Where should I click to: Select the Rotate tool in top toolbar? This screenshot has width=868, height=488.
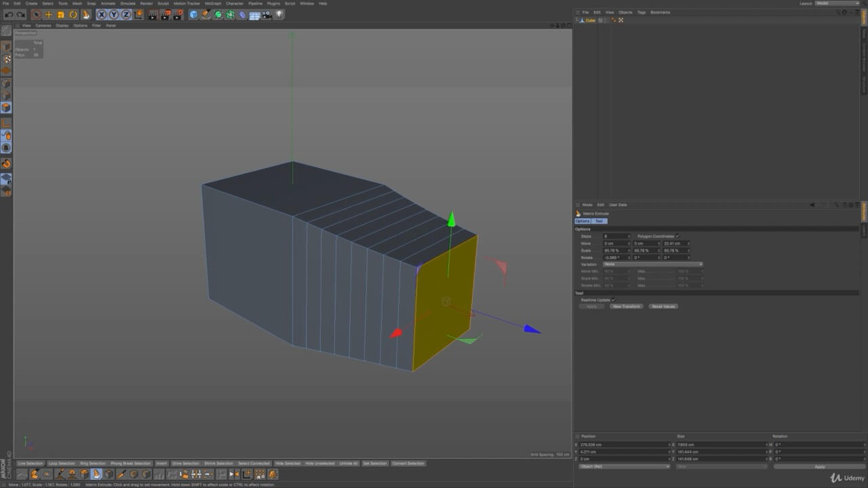point(73,14)
